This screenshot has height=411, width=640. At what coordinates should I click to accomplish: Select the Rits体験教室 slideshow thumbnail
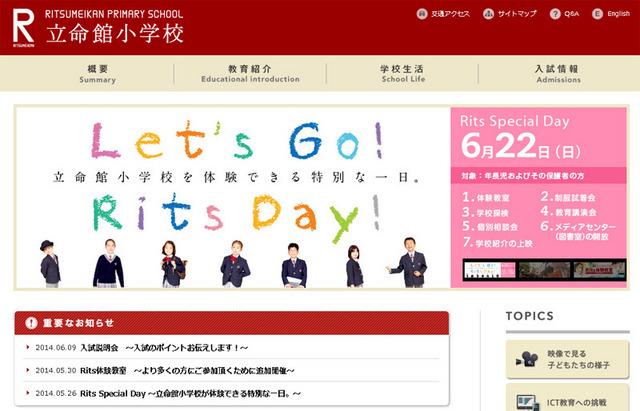click(x=599, y=270)
